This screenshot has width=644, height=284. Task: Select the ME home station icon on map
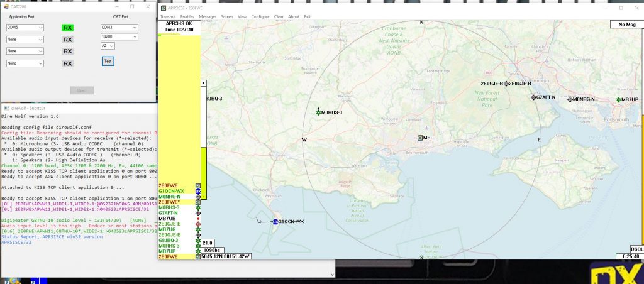(x=420, y=138)
